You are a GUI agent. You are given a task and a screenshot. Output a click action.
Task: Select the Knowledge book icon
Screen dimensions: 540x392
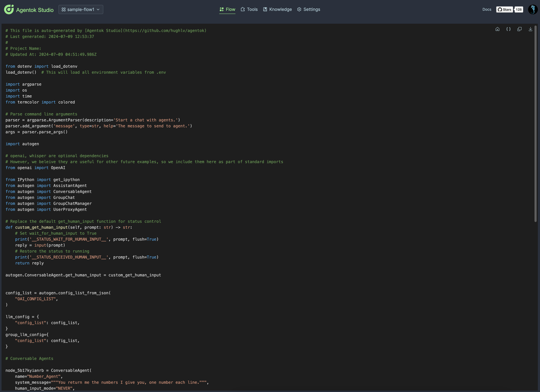point(265,9)
